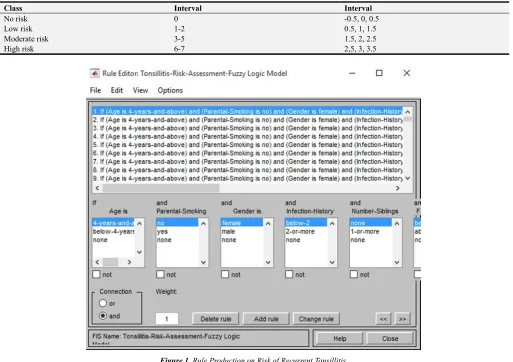
Task: Maximize the Rule Editor window
Action: point(379,73)
